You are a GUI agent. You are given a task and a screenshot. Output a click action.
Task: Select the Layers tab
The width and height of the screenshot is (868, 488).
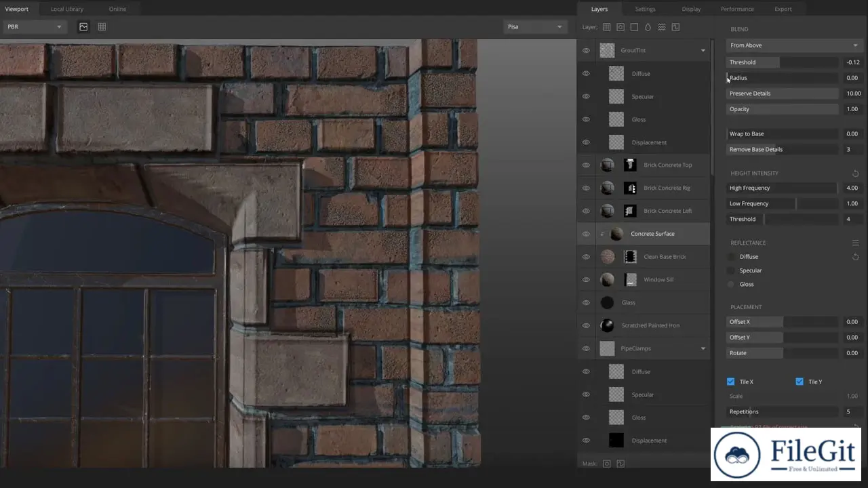point(599,9)
